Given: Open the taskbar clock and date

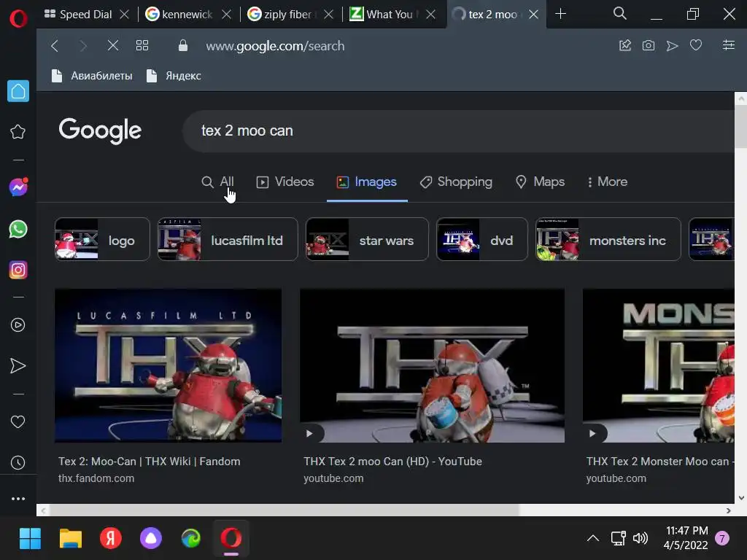Looking at the screenshot, I should coord(686,538).
